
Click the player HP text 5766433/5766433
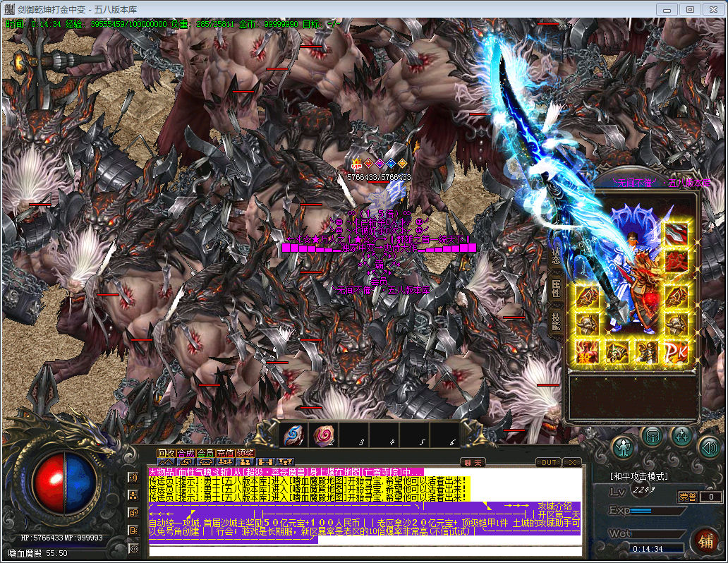click(379, 177)
